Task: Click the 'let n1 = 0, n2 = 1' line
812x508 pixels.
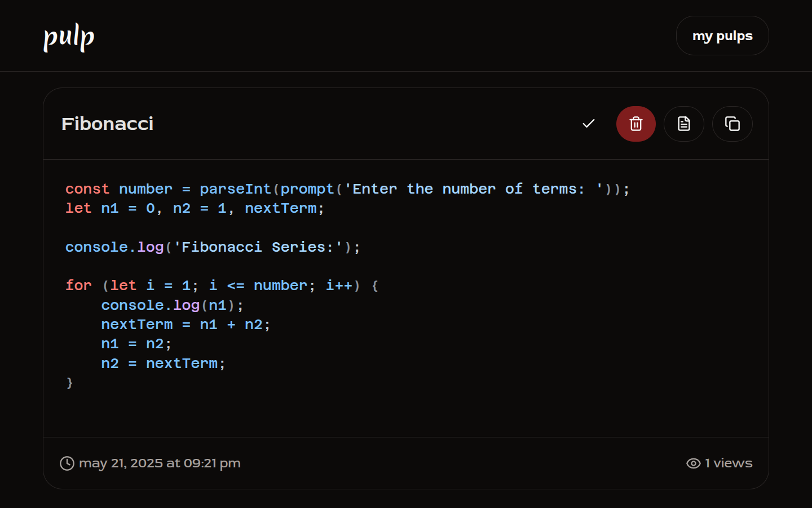Action: [195, 208]
